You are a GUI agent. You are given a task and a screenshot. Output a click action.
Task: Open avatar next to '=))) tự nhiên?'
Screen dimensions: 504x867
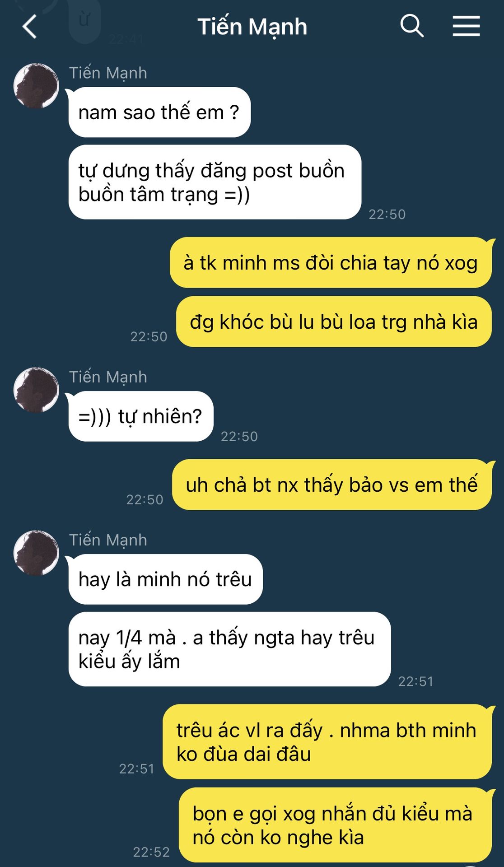(x=36, y=390)
